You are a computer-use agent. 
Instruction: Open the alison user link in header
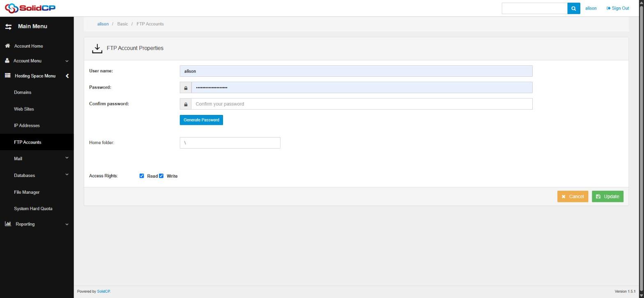tap(591, 8)
